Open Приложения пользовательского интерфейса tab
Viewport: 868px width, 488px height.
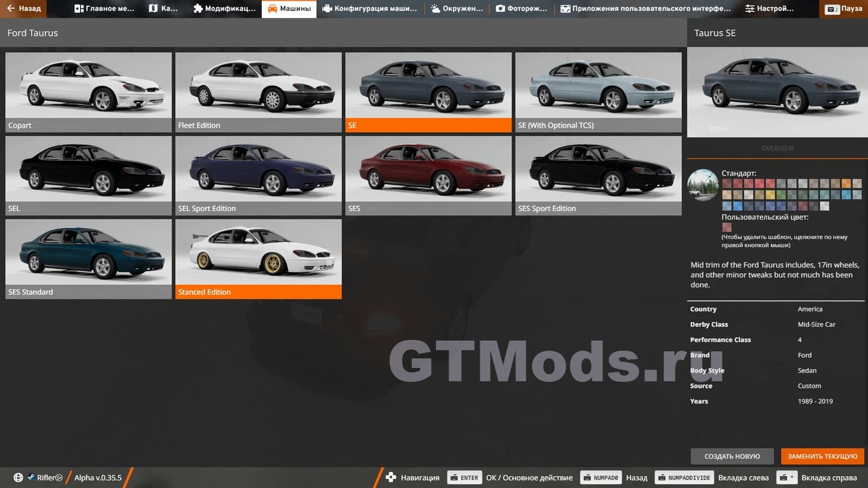click(x=645, y=9)
